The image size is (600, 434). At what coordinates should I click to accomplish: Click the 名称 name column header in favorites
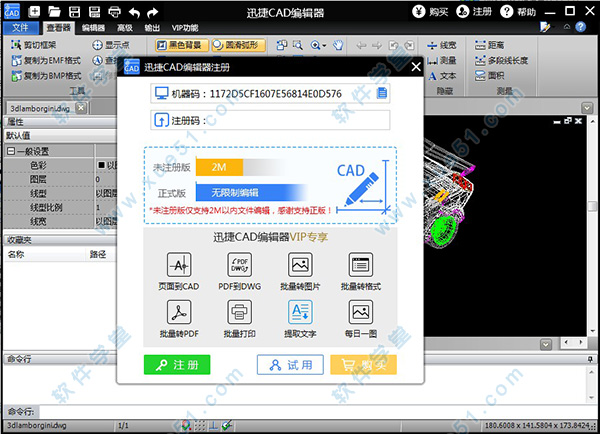[x=44, y=254]
